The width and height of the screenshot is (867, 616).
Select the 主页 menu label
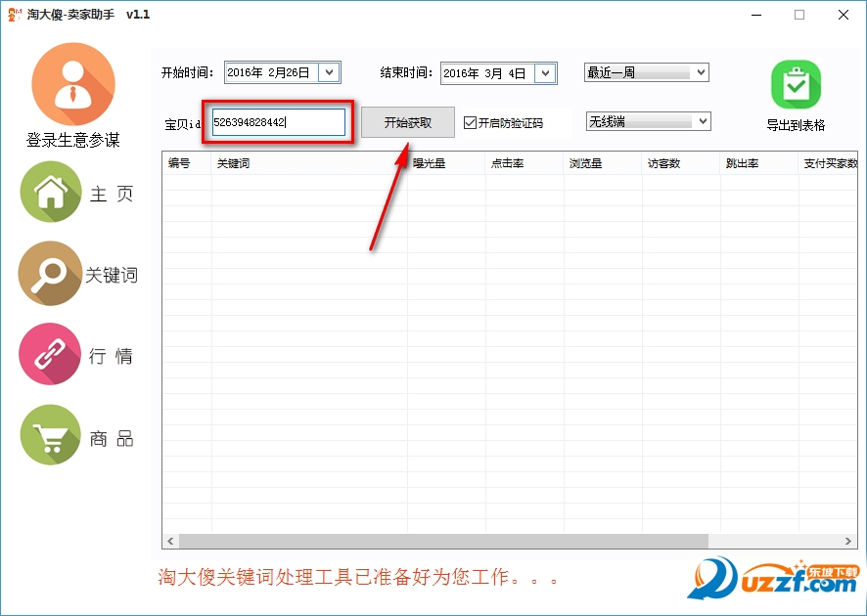(112, 194)
